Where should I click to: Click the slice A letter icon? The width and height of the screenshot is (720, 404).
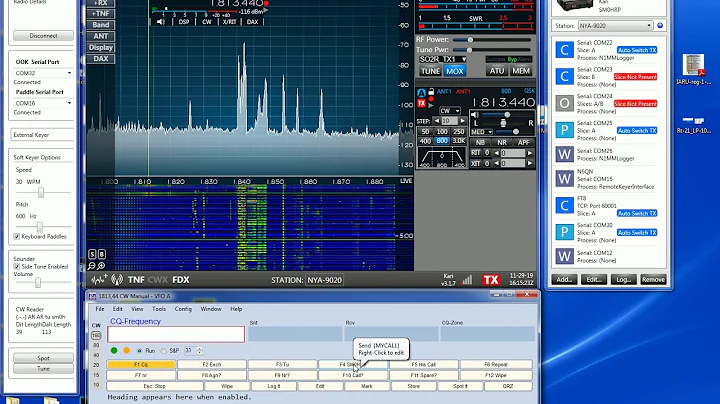[x=421, y=93]
